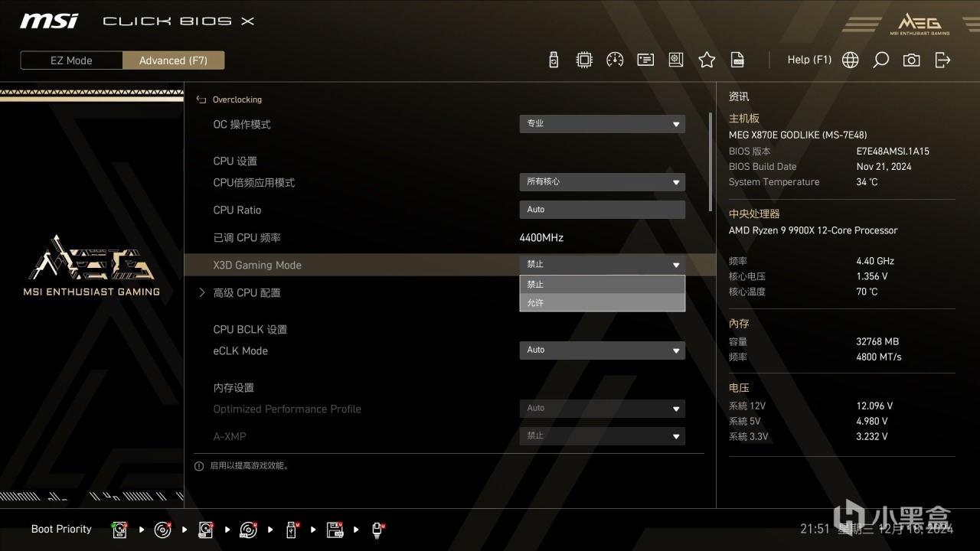Click the Nov 21, 2024 build date

(884, 167)
